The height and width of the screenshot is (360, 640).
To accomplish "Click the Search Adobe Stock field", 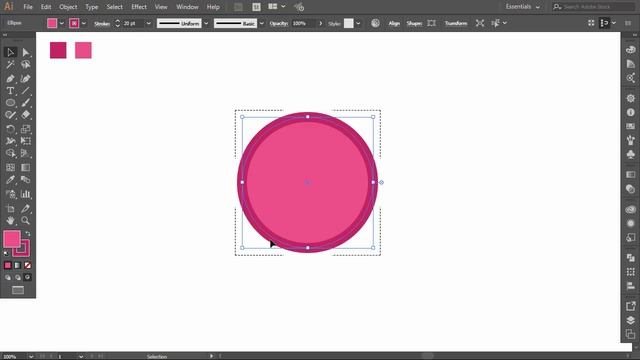I will pos(593,7).
